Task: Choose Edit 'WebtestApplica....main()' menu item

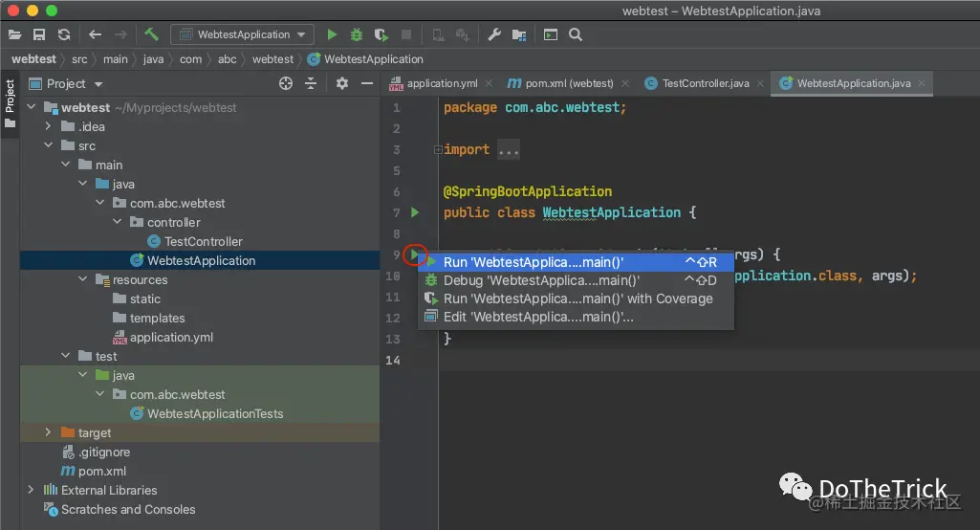Action: pyautogui.click(x=576, y=317)
